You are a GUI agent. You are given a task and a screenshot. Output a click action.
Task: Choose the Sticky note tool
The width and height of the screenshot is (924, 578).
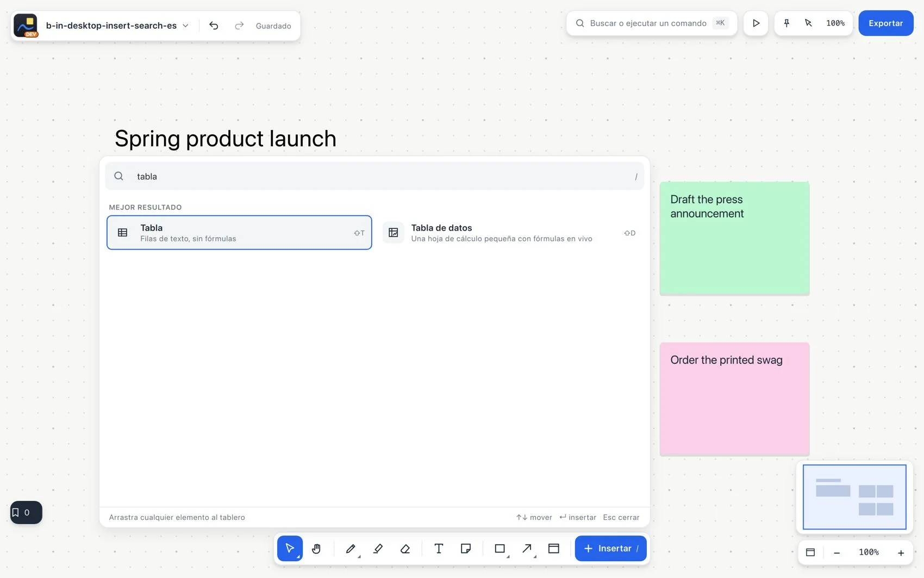pos(466,549)
